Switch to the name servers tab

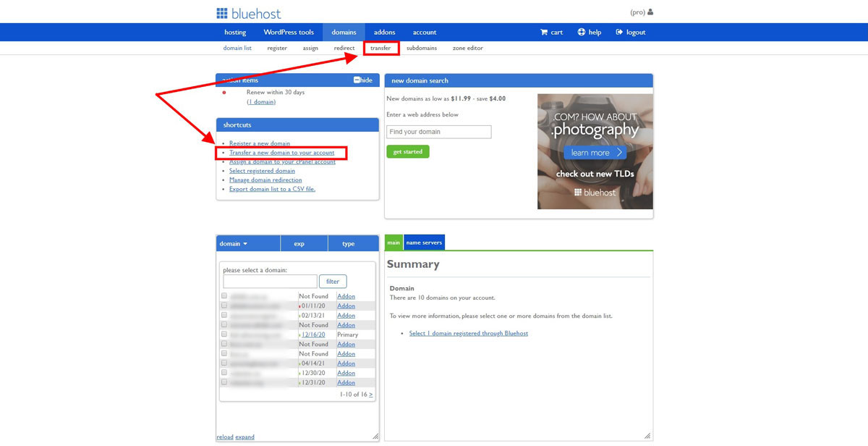coord(424,243)
